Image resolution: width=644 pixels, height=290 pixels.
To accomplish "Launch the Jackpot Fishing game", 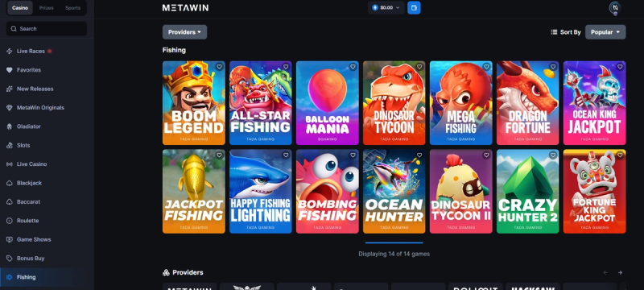I will [x=194, y=192].
